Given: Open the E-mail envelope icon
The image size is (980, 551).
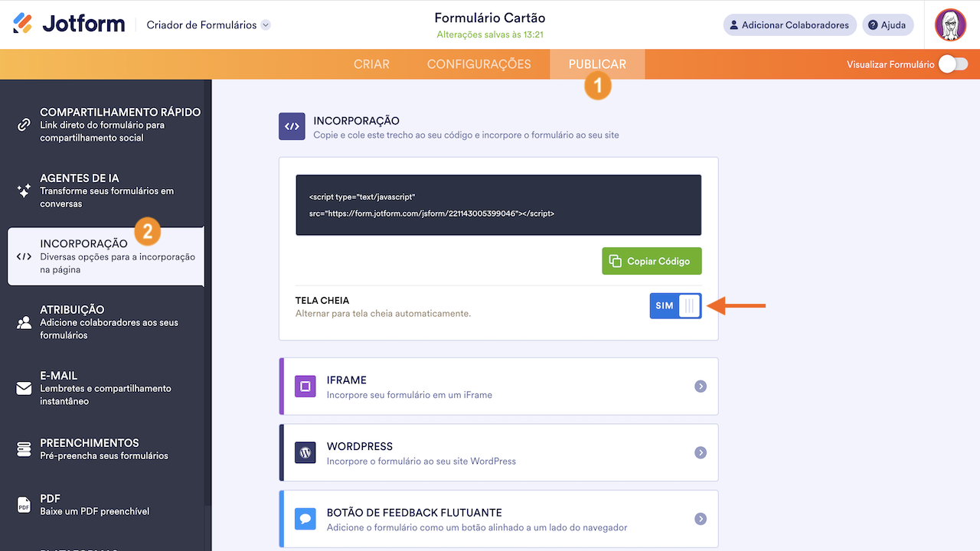Looking at the screenshot, I should pyautogui.click(x=24, y=388).
